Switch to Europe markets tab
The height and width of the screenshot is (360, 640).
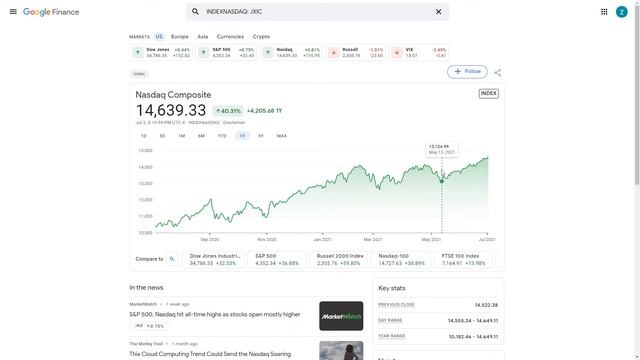pos(180,36)
